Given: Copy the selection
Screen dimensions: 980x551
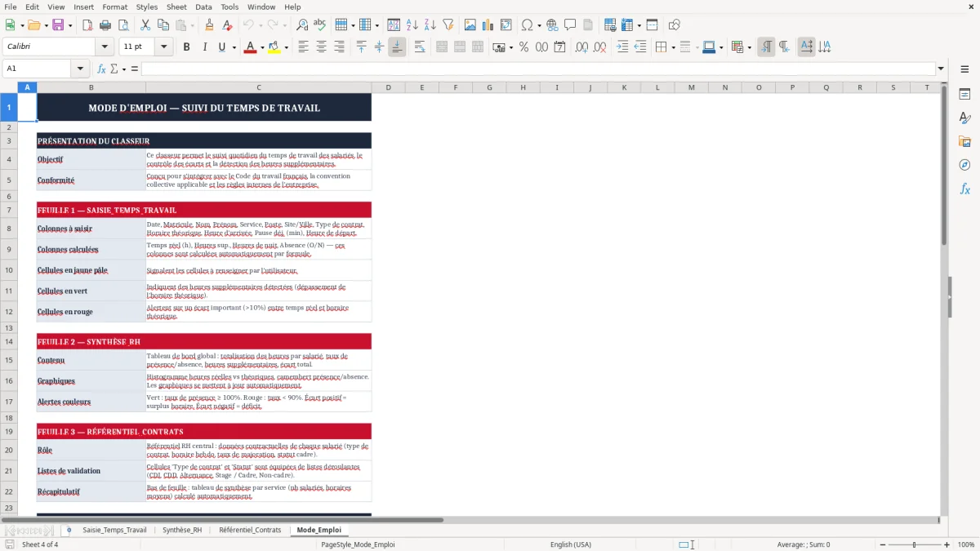Looking at the screenshot, I should (x=163, y=25).
